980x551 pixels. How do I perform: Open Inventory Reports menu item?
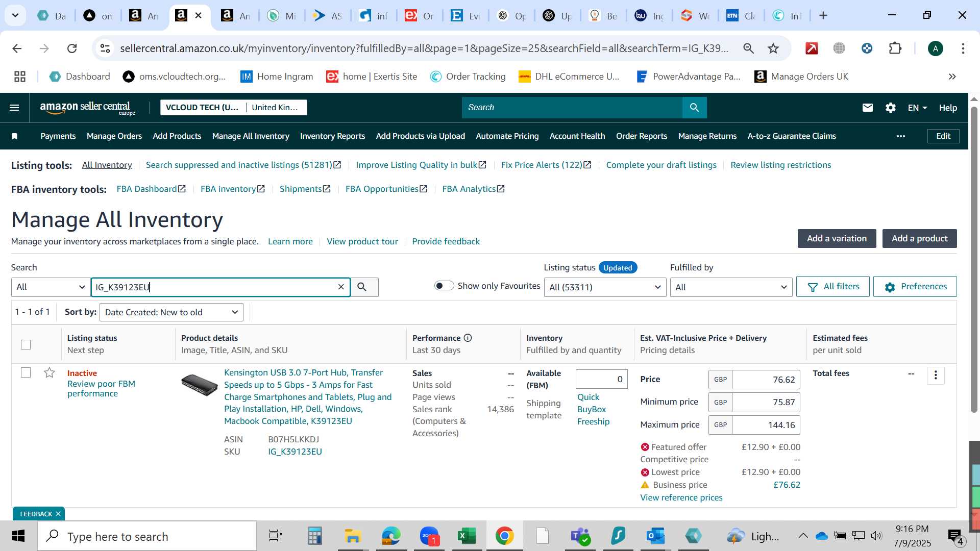coord(332,136)
